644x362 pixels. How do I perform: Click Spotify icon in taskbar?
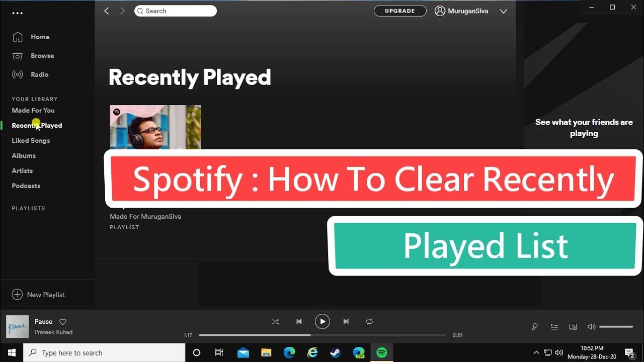tap(382, 353)
